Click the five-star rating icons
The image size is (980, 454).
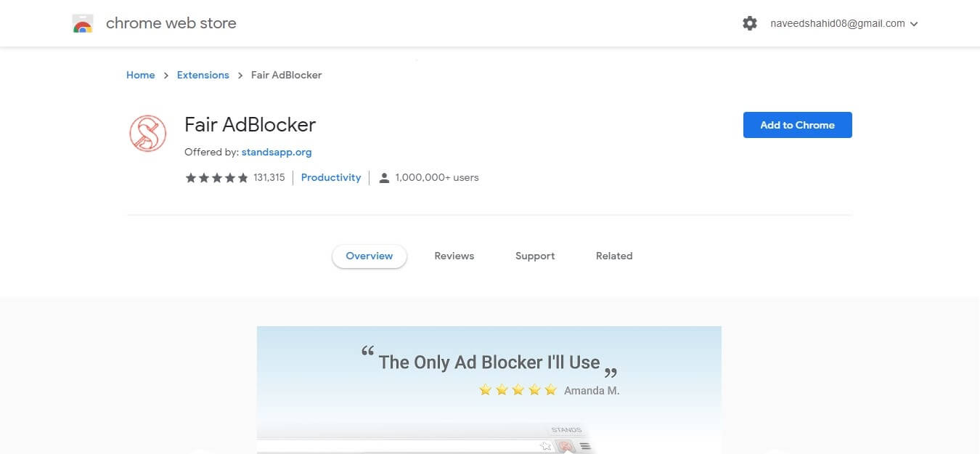[217, 177]
